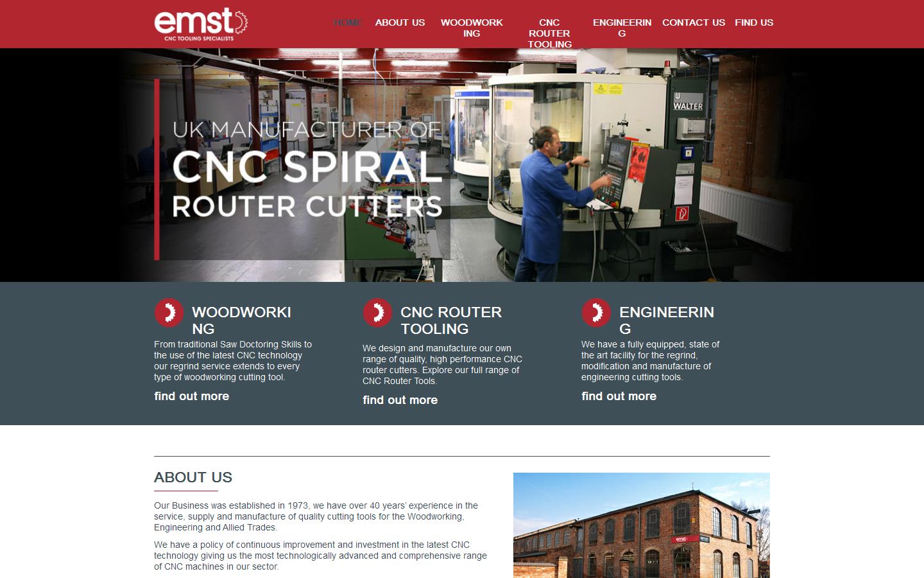924x578 pixels.
Task: Click the paragraph starting 'Our Business was established in 1973'
Action: [x=316, y=516]
